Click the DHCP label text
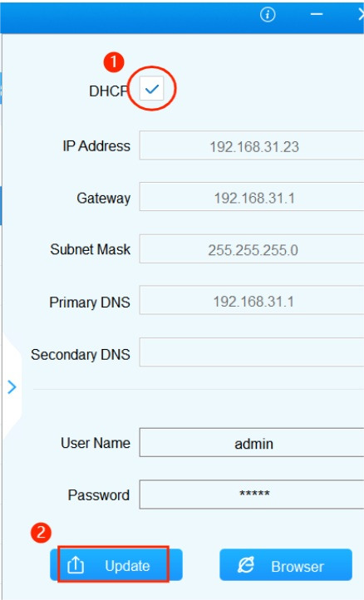 tap(108, 91)
